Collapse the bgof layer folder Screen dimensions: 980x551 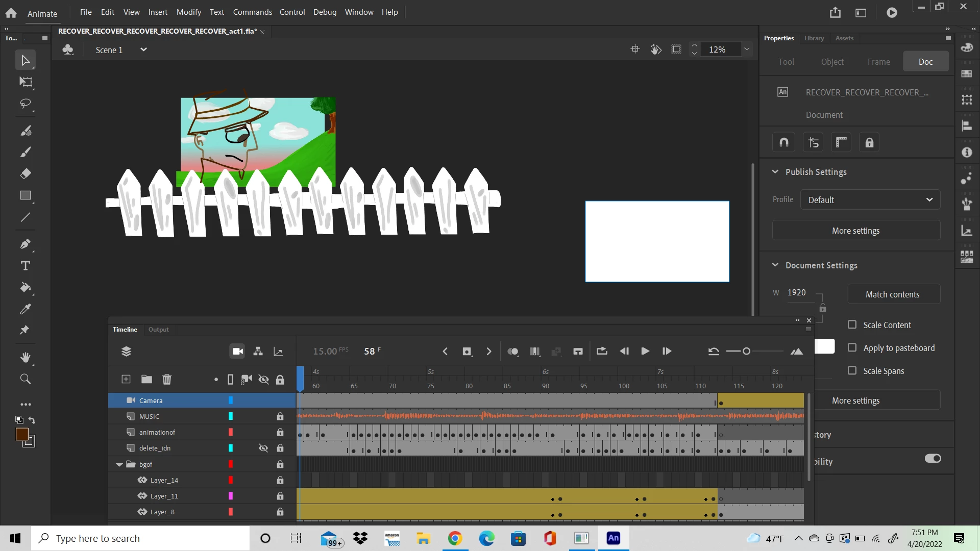(x=119, y=464)
